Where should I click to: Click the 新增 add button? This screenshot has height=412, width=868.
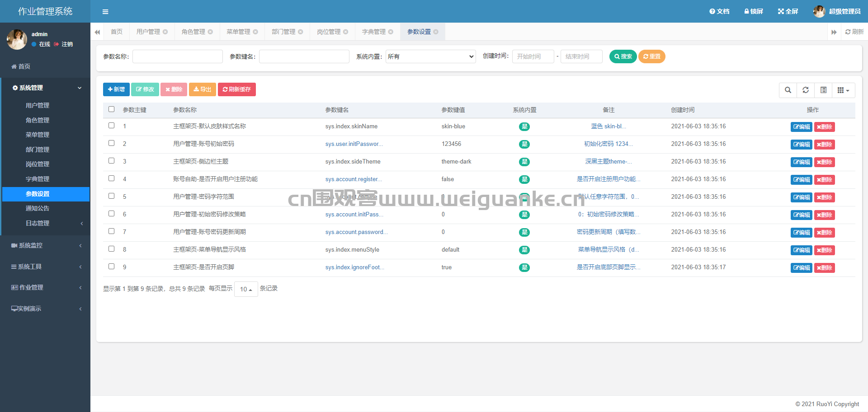click(x=116, y=89)
